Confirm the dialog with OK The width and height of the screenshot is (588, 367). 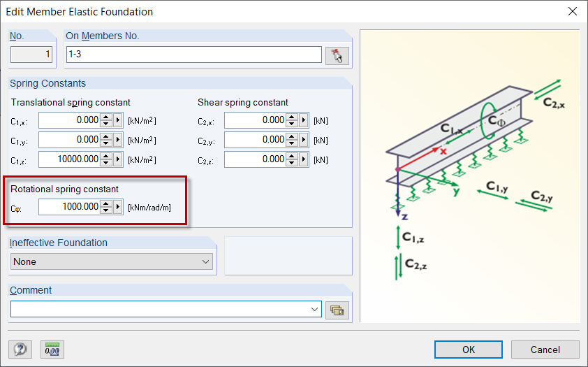(469, 350)
